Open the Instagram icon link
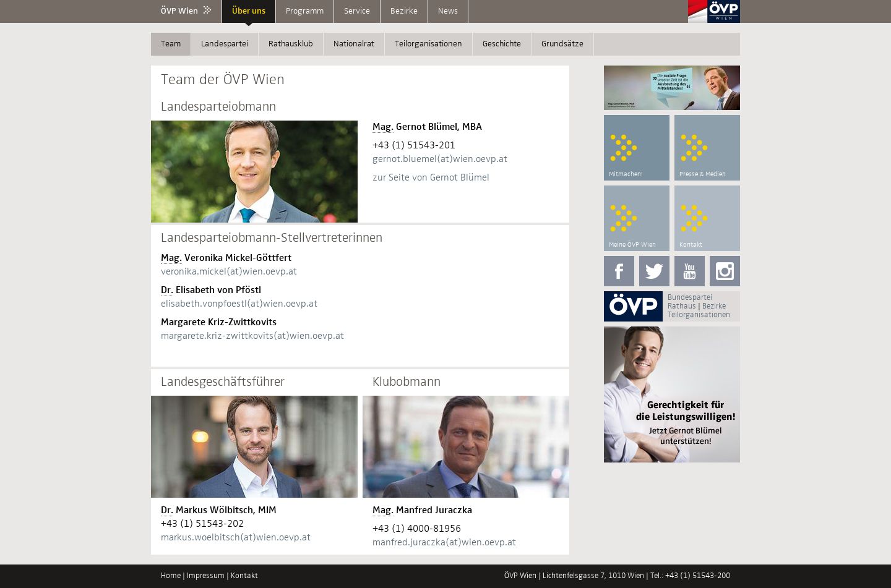This screenshot has height=588, width=891. coord(725,271)
